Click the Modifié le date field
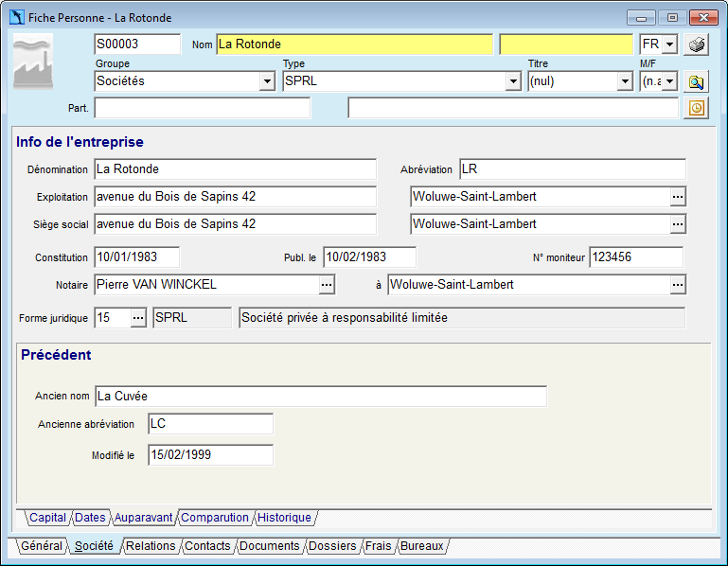This screenshot has height=566, width=728. (211, 455)
